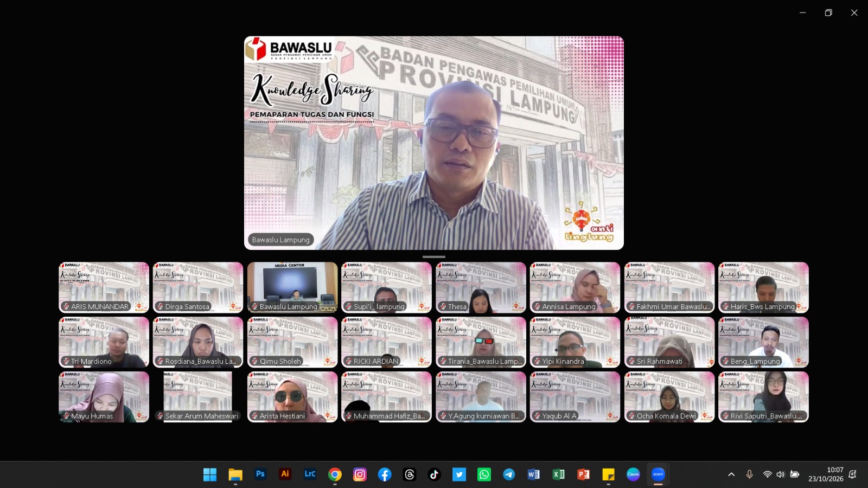The height and width of the screenshot is (488, 868).
Task: Select Media Center Bawaslu Lampung tile
Action: [x=292, y=288]
